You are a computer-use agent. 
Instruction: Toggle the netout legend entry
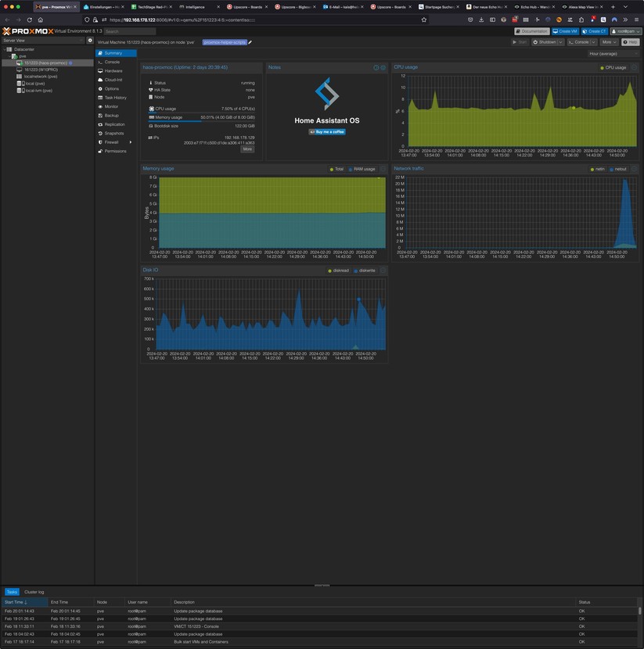tap(617, 169)
